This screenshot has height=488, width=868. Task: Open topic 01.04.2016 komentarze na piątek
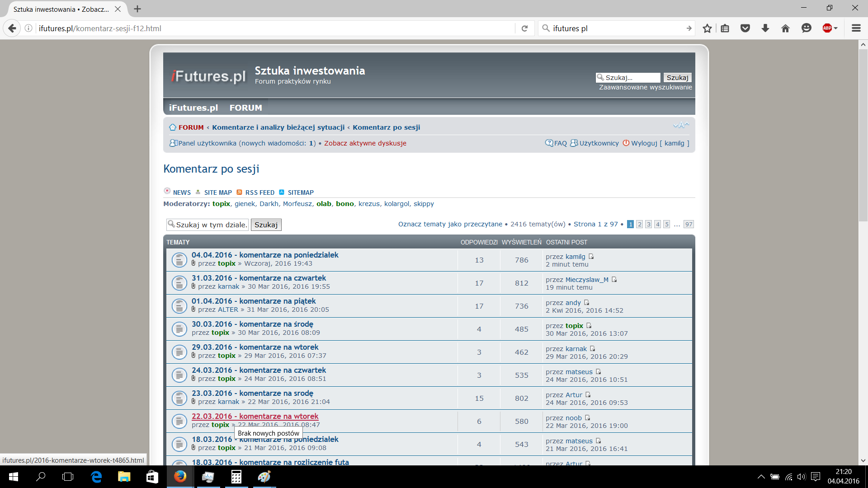254,301
